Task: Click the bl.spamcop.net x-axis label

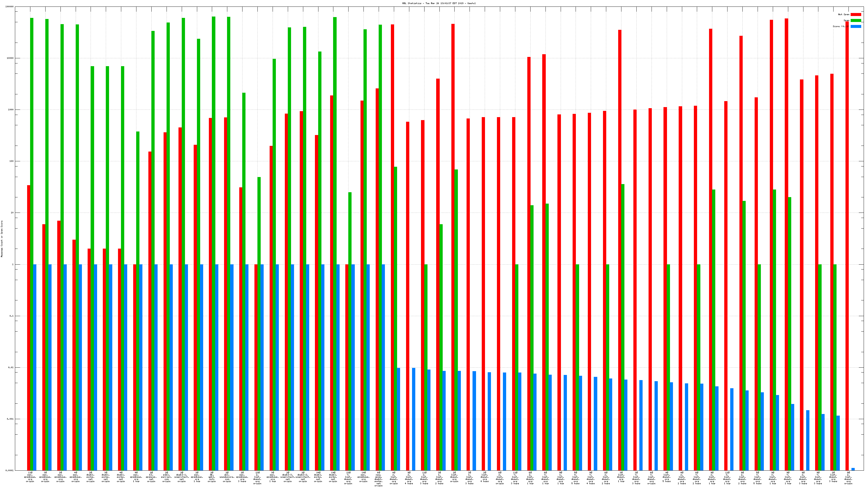Action: click(x=151, y=477)
